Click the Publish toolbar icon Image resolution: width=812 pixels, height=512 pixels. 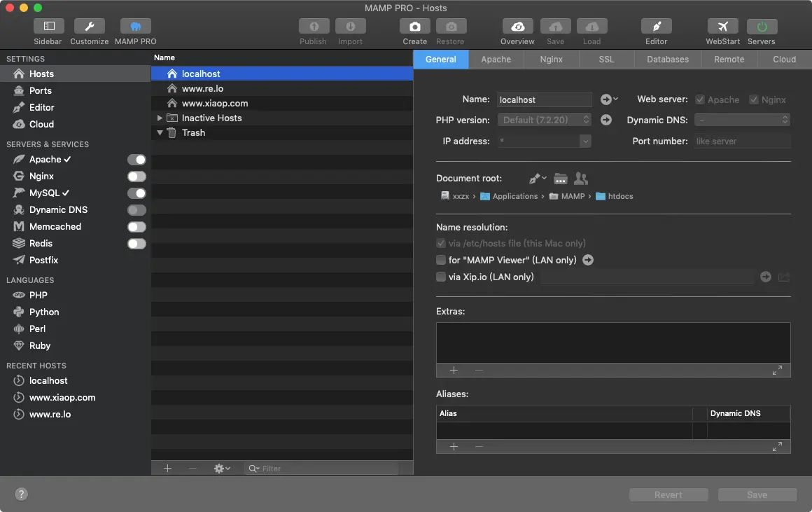tap(314, 26)
